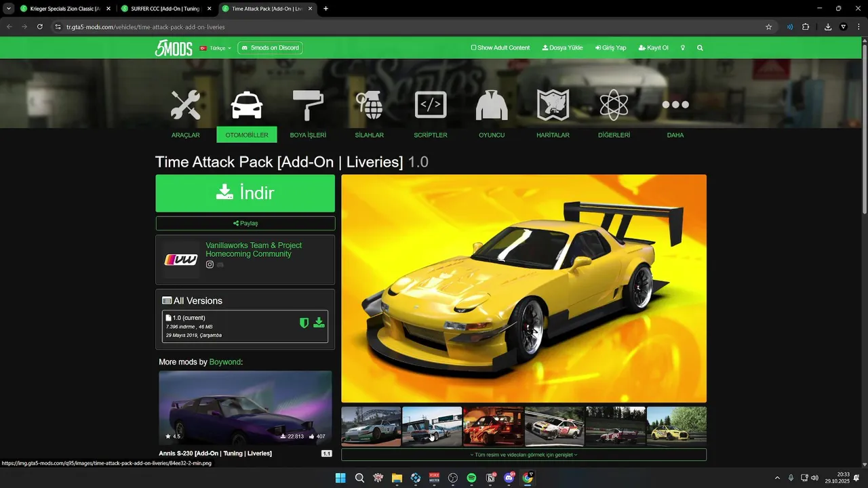
Task: Open the black triangle profile extension icon
Action: tap(844, 27)
